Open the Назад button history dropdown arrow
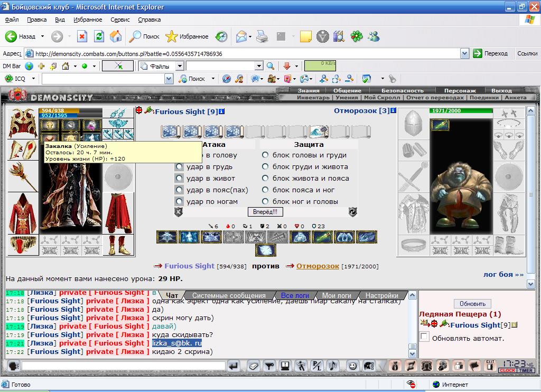Image resolution: width=541 pixels, height=392 pixels. point(42,36)
